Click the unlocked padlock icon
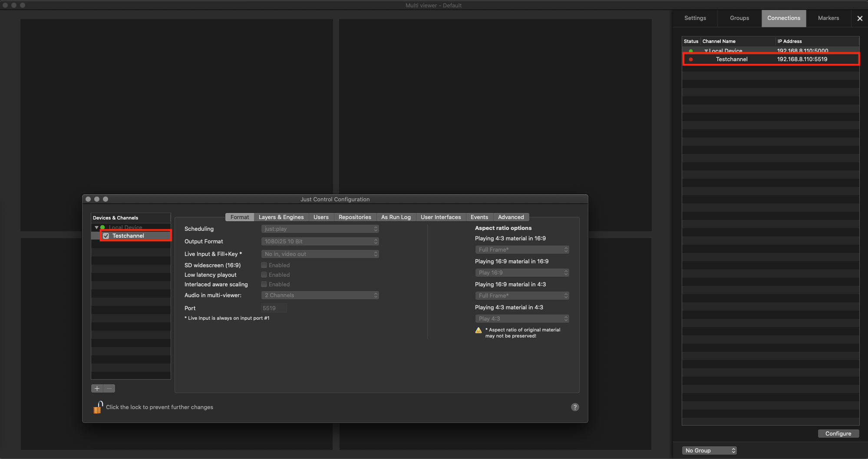Screen dimensions: 868x459 98,407
